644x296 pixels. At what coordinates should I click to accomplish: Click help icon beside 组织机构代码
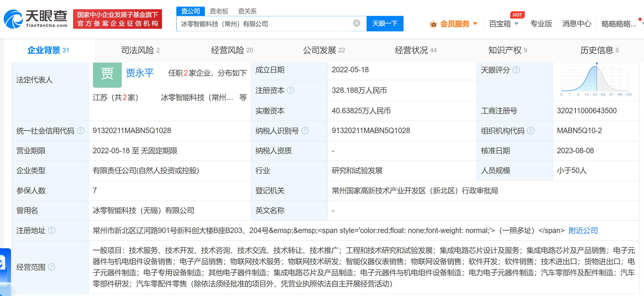coord(531,131)
